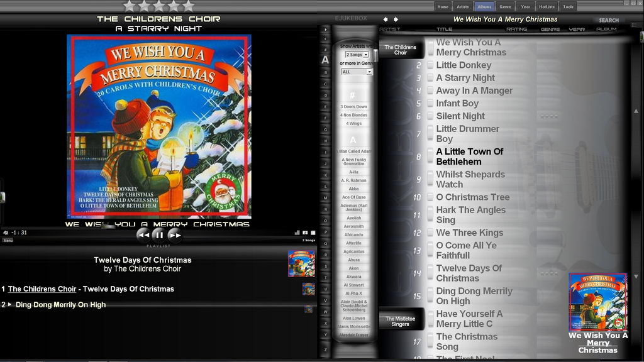Open the ALL genre dropdown
The image size is (644, 362).
[x=357, y=72]
